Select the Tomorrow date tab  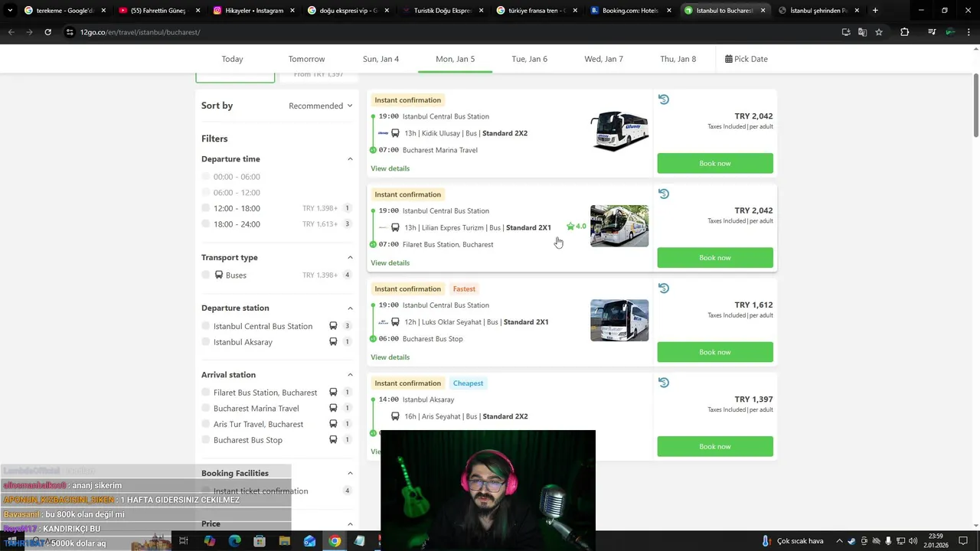pos(306,59)
